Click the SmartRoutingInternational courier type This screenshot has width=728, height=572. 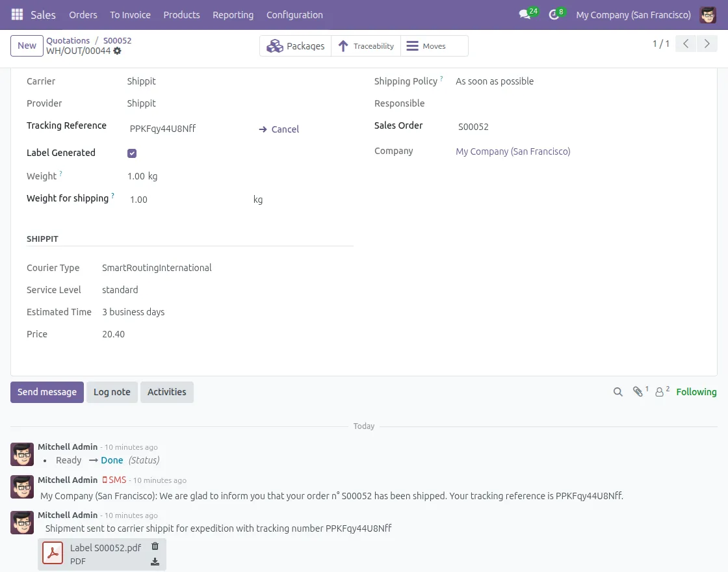point(157,268)
